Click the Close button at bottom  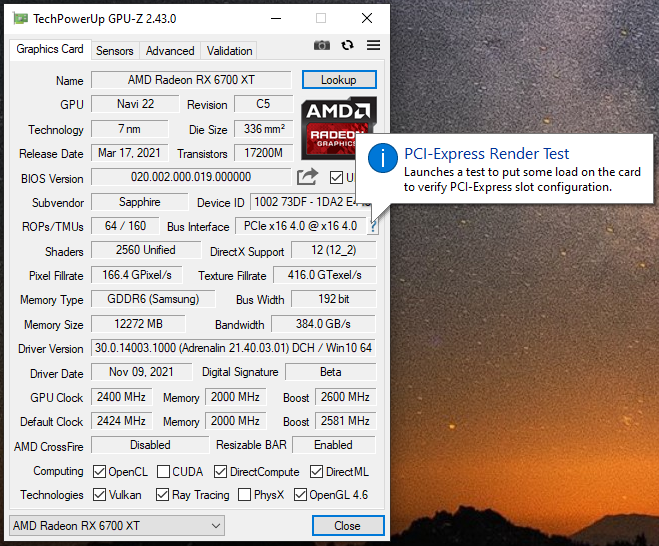pos(348,525)
